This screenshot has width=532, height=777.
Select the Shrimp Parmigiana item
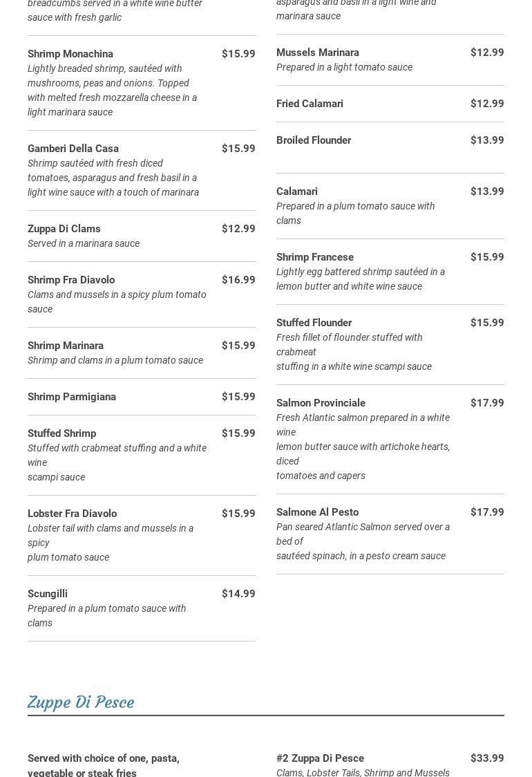point(72,397)
